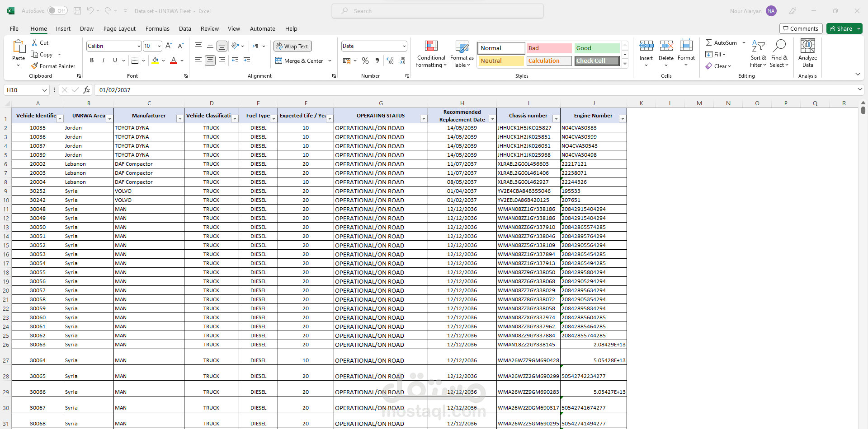868x429 pixels.
Task: Open the Comments pane
Action: click(x=801, y=28)
